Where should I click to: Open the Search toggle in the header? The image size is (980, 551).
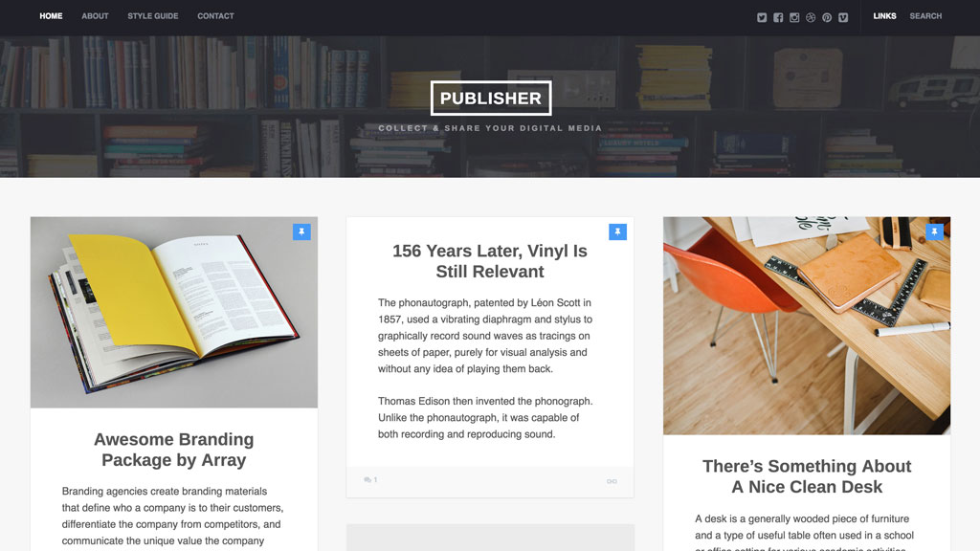(925, 16)
